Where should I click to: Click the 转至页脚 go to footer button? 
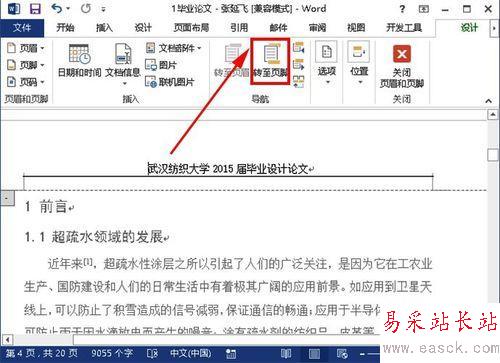[x=270, y=61]
